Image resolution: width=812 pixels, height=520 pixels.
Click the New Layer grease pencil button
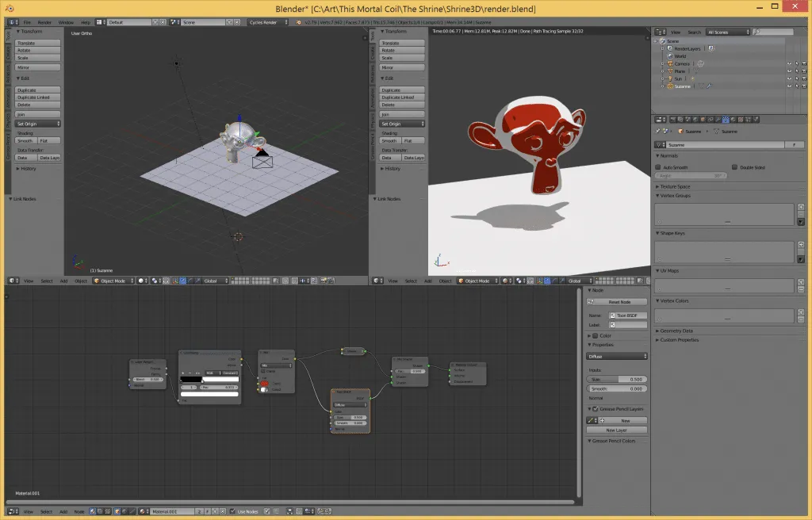pos(616,430)
